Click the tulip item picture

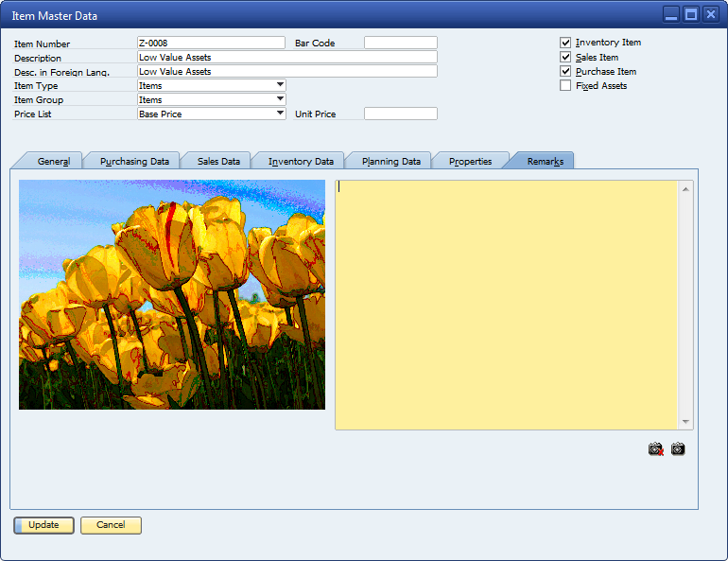172,294
